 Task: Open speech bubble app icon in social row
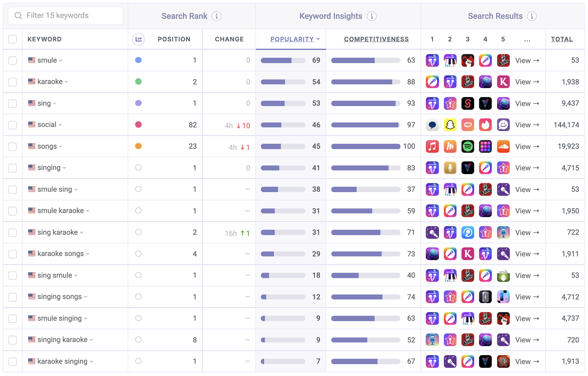tap(432, 125)
